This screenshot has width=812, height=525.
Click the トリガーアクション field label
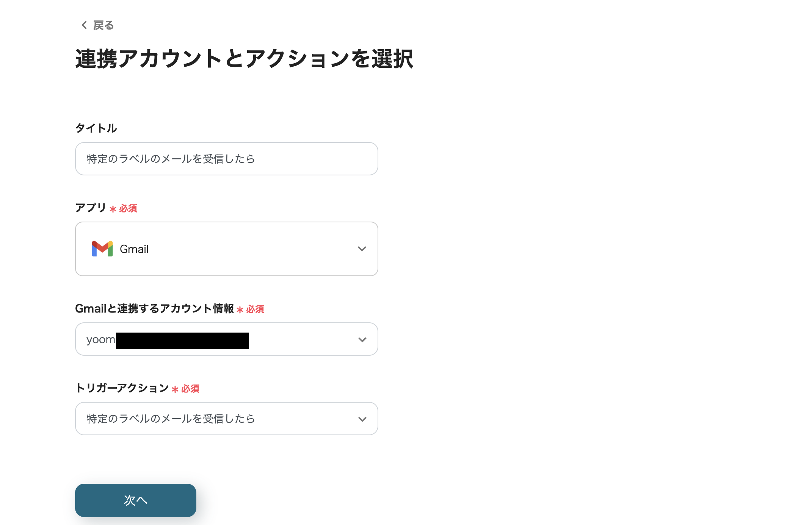(122, 388)
